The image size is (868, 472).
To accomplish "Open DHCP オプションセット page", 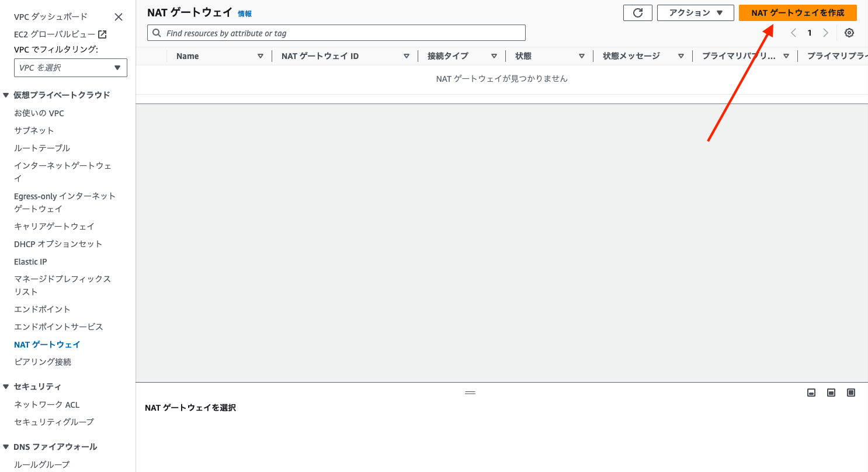I will [x=58, y=244].
